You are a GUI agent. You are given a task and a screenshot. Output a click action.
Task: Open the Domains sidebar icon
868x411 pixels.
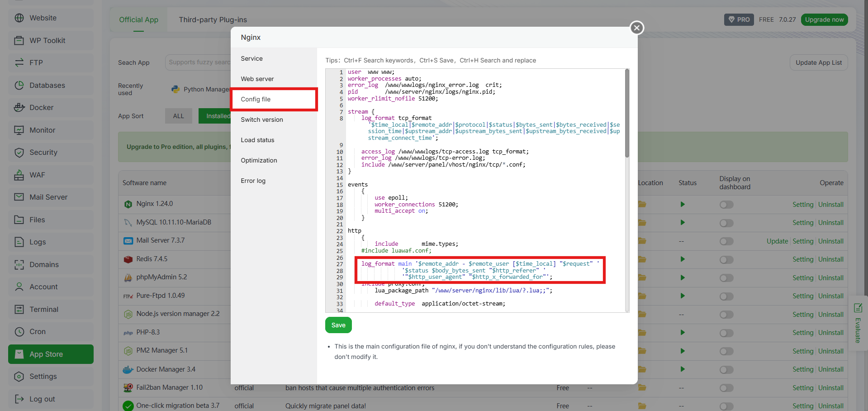point(19,264)
